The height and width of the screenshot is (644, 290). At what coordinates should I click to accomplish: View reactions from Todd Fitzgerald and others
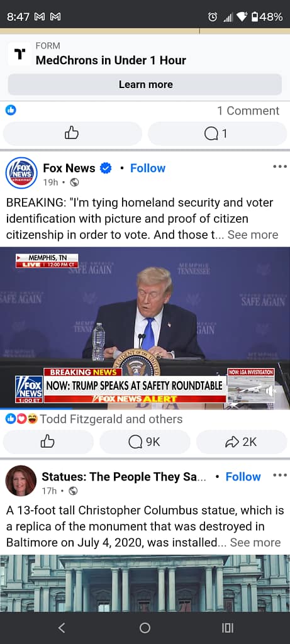tap(94, 419)
